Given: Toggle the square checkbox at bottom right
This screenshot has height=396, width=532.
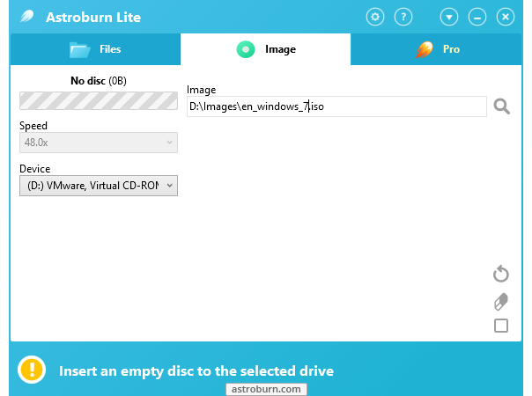Looking at the screenshot, I should pyautogui.click(x=501, y=326).
